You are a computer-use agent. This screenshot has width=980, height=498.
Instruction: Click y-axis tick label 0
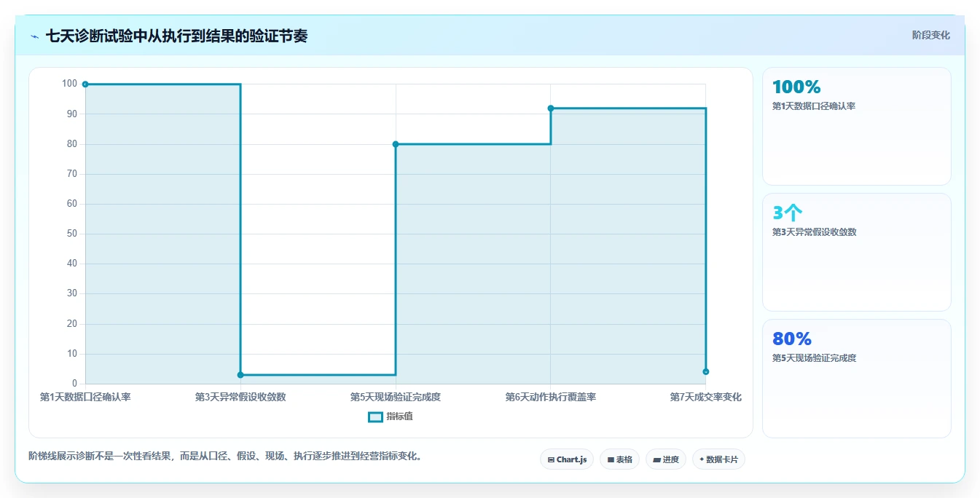(x=74, y=384)
